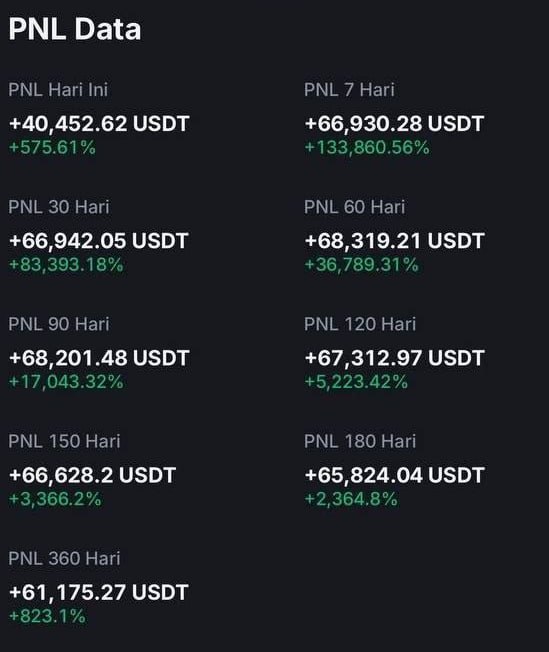Click the PNL Data heading
The height and width of the screenshot is (652, 549).
[x=75, y=29]
